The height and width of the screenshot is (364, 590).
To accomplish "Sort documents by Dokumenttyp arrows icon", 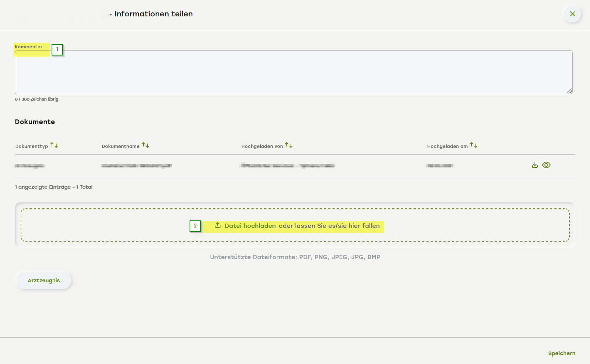I will tap(54, 145).
